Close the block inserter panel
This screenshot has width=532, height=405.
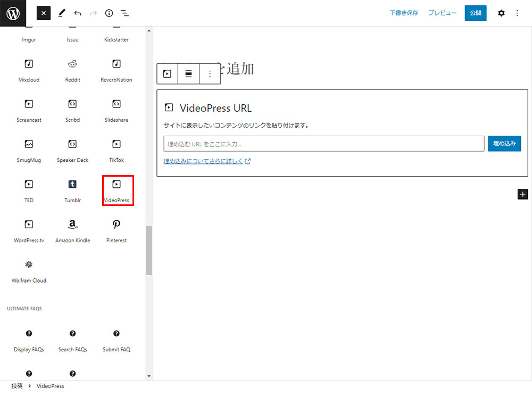(44, 13)
